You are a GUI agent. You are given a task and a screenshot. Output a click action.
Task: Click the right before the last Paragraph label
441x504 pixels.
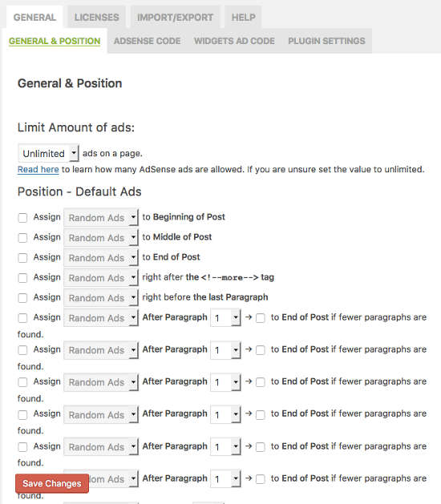click(x=205, y=297)
